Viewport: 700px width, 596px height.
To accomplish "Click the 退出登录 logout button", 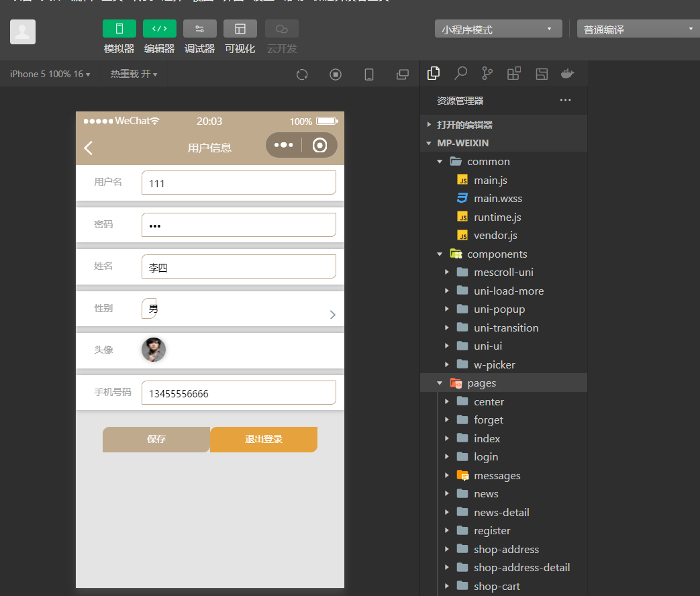I will click(x=264, y=440).
